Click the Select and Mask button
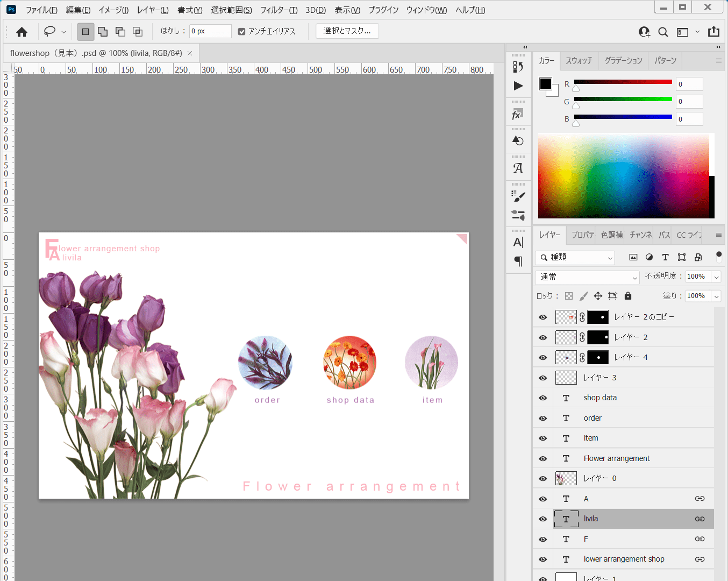The height and width of the screenshot is (581, 728). 347,31
